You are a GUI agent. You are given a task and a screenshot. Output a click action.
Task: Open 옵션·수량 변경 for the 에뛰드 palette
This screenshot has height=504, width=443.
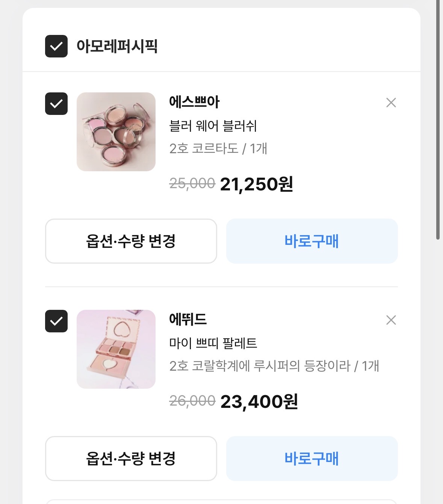click(131, 459)
